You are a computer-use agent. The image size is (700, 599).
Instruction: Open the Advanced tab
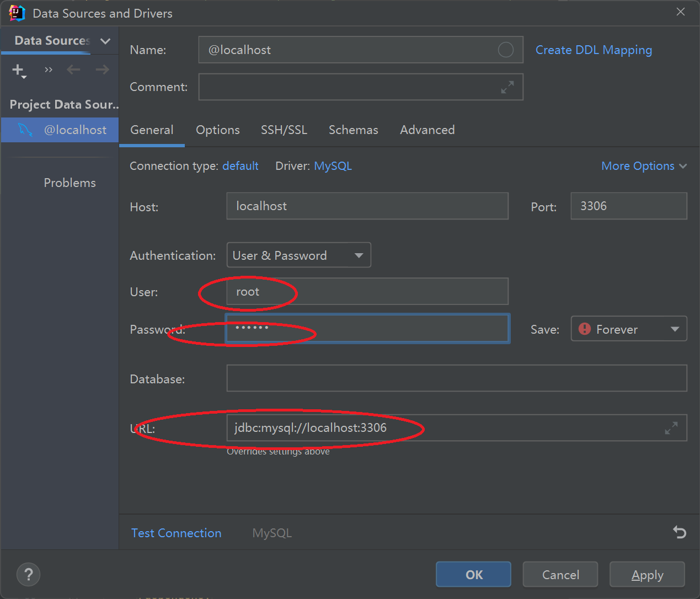428,130
